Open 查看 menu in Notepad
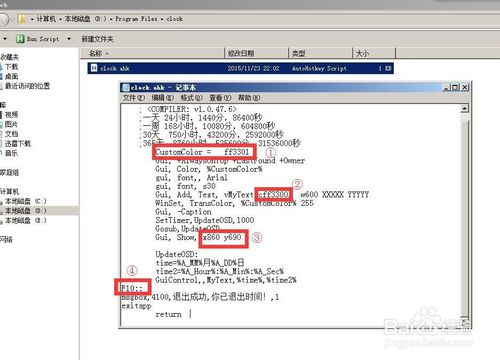 coord(220,98)
